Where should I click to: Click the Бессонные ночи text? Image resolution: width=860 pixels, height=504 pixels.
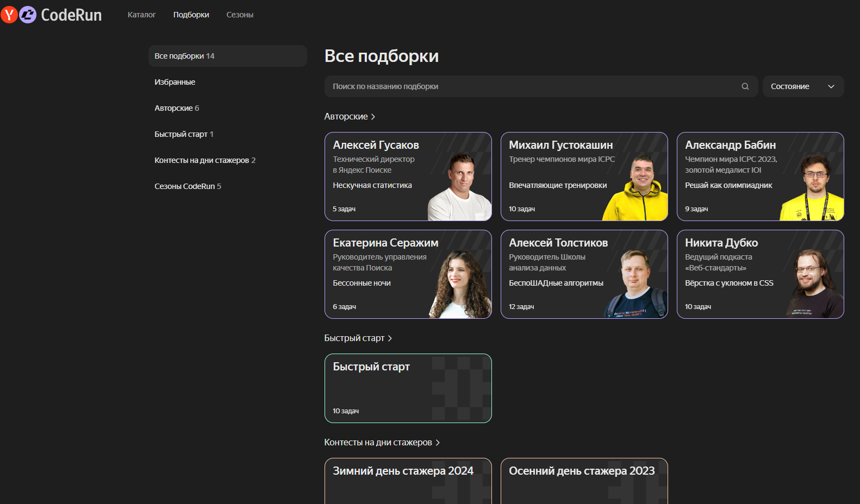coord(362,283)
